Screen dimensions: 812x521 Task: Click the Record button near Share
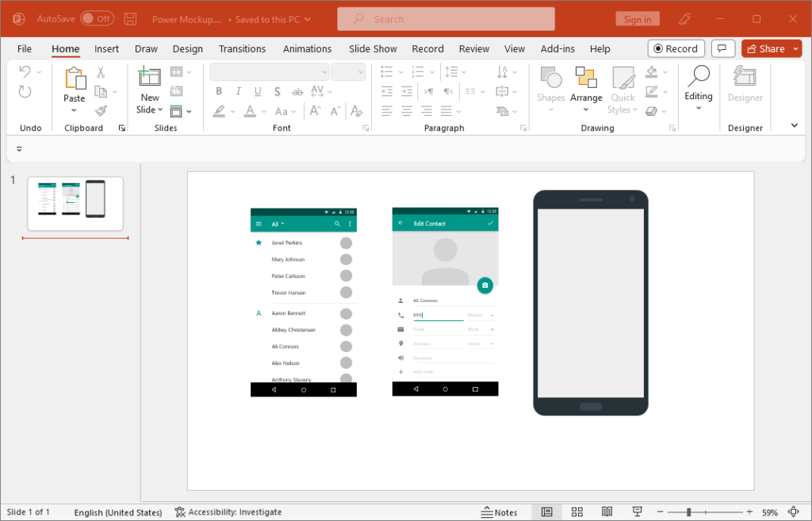[676, 48]
